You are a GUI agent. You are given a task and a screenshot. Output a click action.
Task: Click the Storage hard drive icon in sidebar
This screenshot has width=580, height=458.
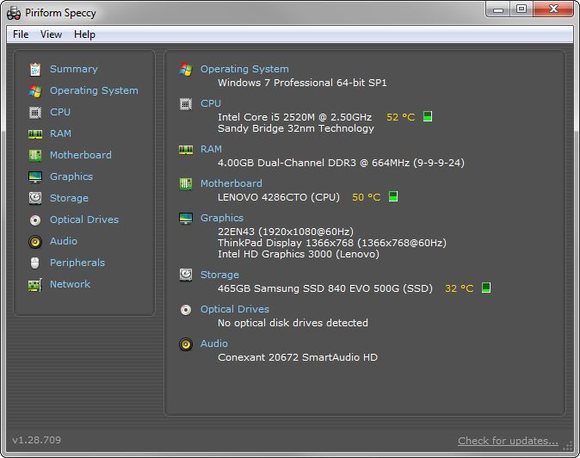(x=35, y=198)
